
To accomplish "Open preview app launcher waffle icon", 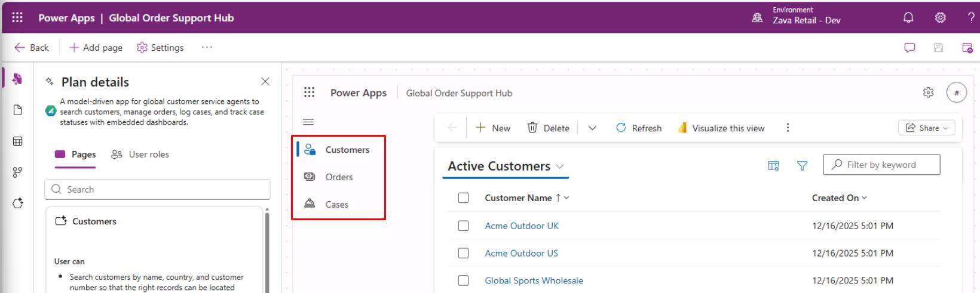I will (x=309, y=92).
